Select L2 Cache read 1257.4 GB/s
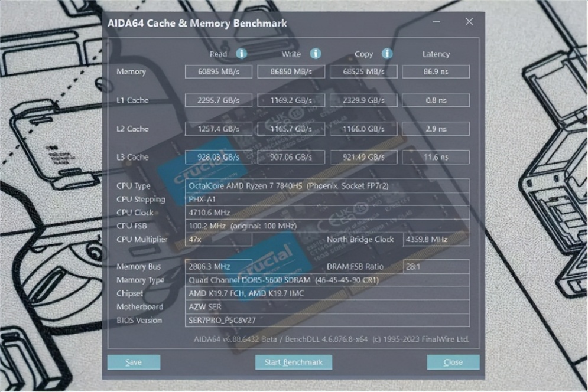The height and width of the screenshot is (392, 588). point(219,129)
